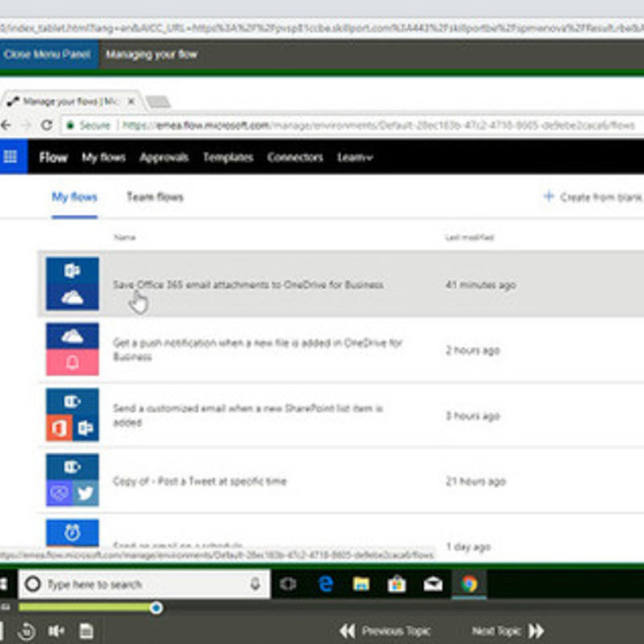
Task: Open Connectors in the navigation bar
Action: [x=295, y=157]
